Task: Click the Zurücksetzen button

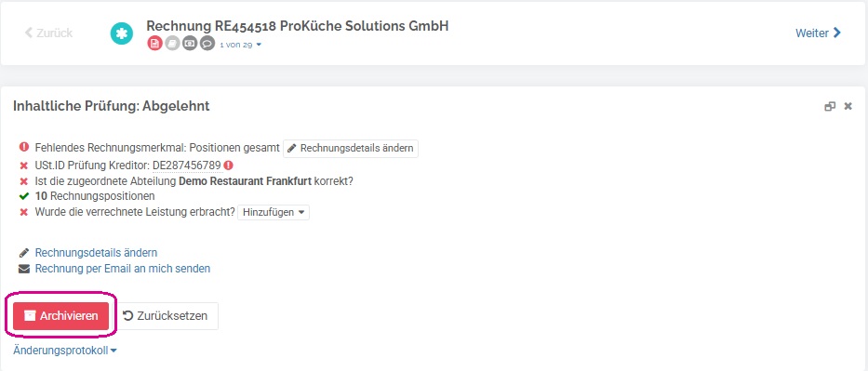Action: (166, 316)
